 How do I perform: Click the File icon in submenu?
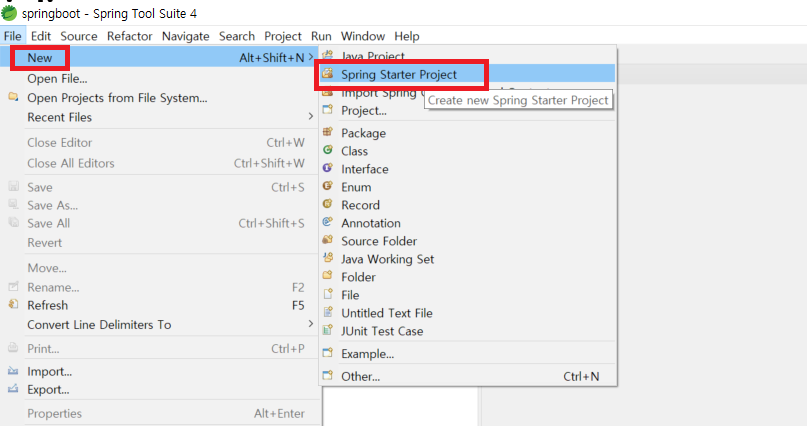coord(327,294)
